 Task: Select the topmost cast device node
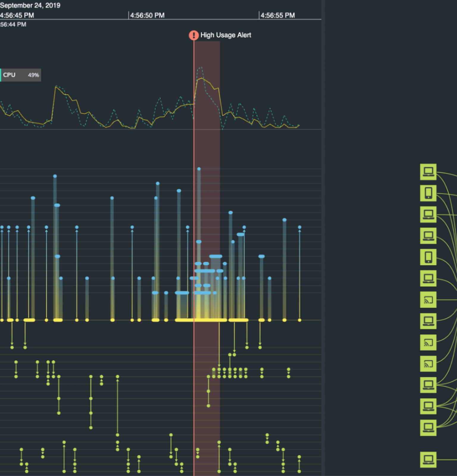(428, 300)
